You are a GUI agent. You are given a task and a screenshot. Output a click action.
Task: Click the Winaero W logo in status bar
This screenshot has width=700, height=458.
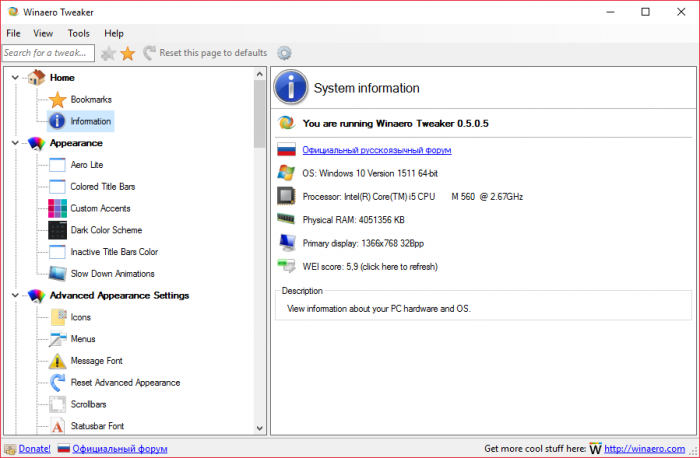[x=596, y=449]
